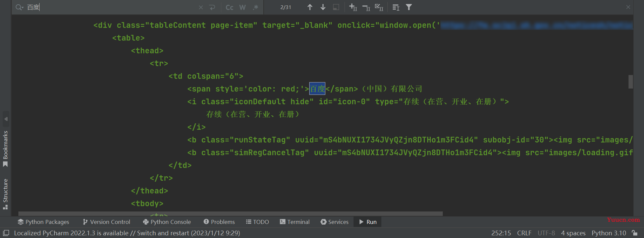Click the simRegCancelTag line
This screenshot has width=644, height=238.
click(410, 153)
